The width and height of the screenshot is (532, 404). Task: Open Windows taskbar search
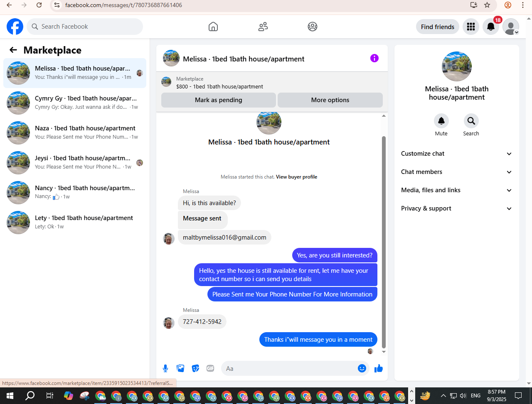pyautogui.click(x=30, y=396)
